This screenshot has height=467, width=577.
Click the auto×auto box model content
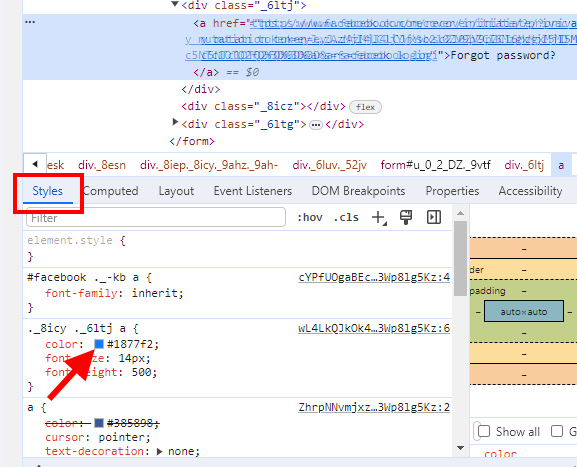pos(524,312)
